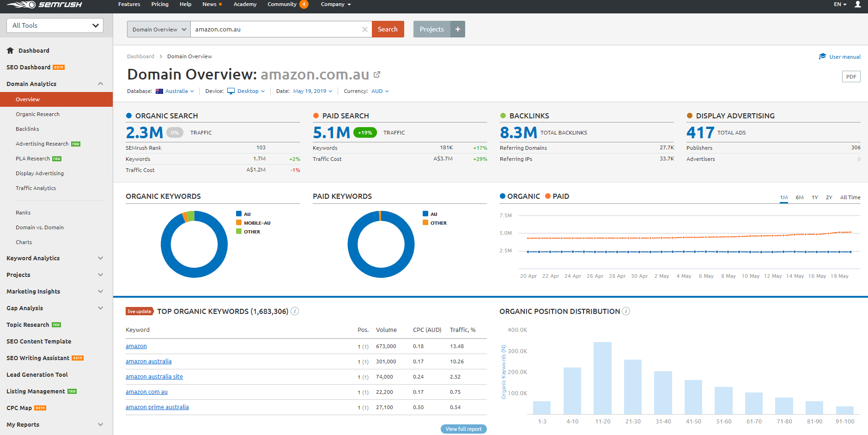This screenshot has width=868, height=435.
Task: Select the 6M time range tab
Action: (800, 197)
